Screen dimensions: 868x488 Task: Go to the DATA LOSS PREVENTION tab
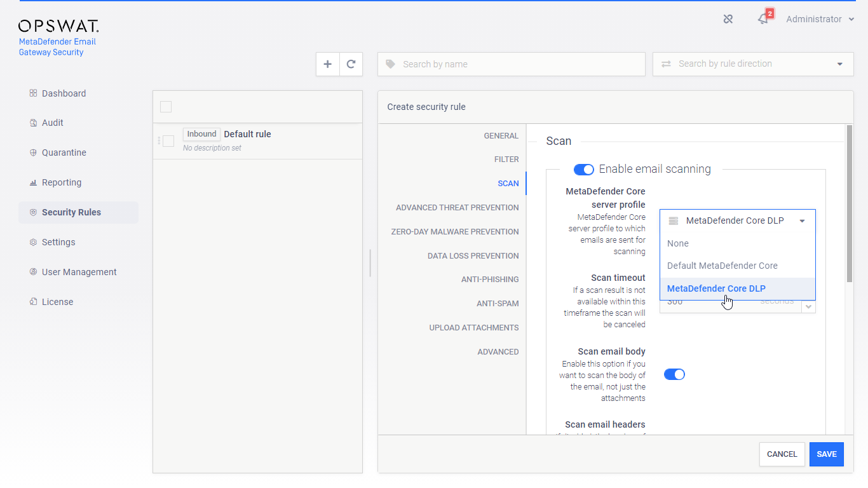(473, 256)
